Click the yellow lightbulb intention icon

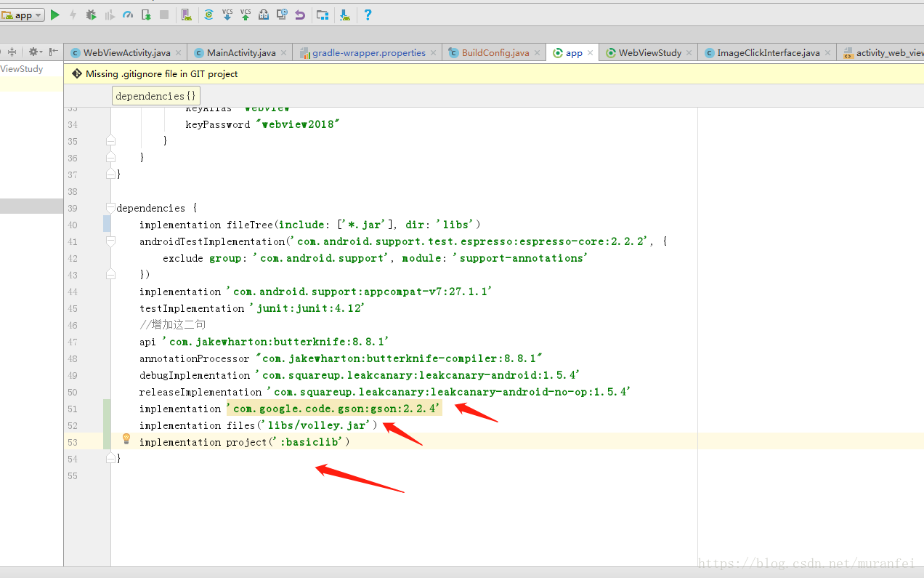[x=126, y=439]
